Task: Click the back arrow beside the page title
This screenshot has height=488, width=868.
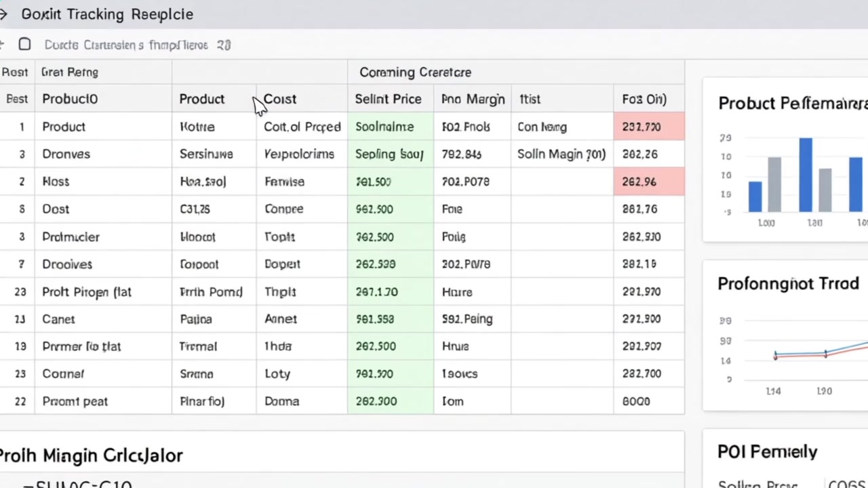Action: tap(4, 14)
